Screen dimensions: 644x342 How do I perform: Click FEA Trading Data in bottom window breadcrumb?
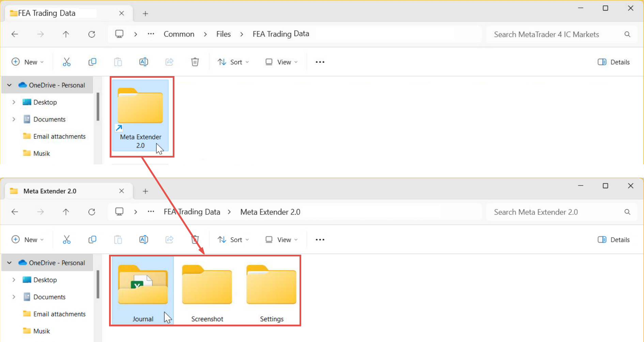click(192, 212)
